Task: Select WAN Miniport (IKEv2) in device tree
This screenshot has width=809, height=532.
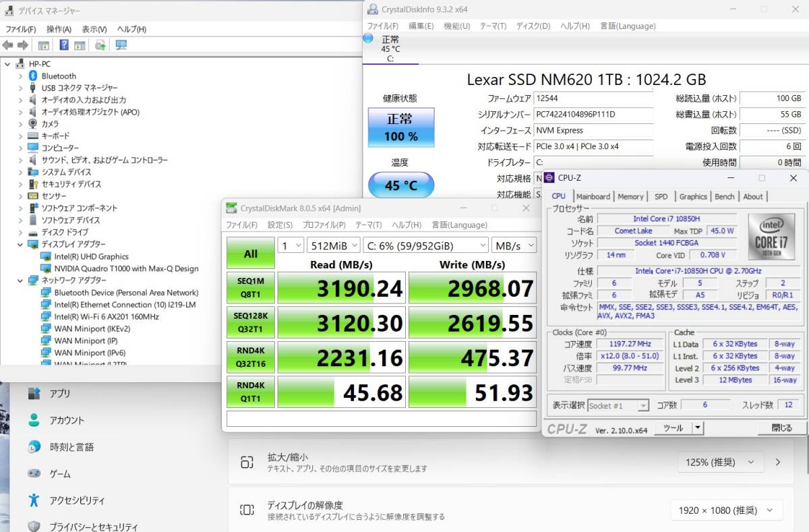Action: coord(92,328)
